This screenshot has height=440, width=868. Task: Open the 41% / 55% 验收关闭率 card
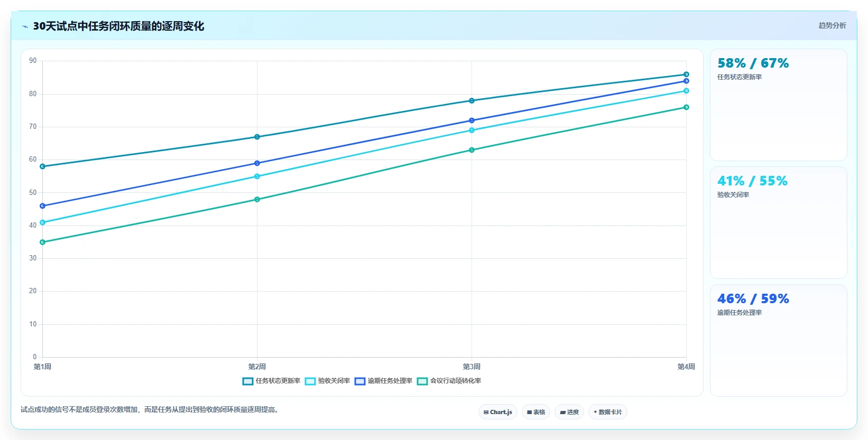[x=778, y=223]
